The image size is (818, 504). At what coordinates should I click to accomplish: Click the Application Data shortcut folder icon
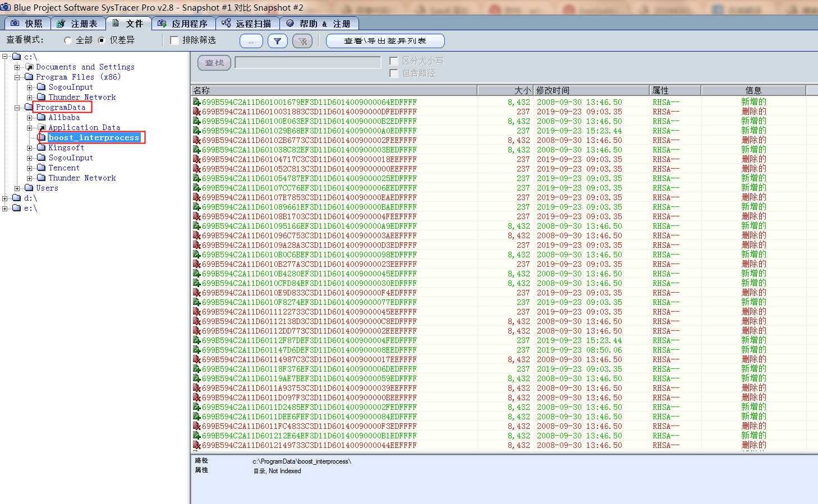tap(42, 127)
